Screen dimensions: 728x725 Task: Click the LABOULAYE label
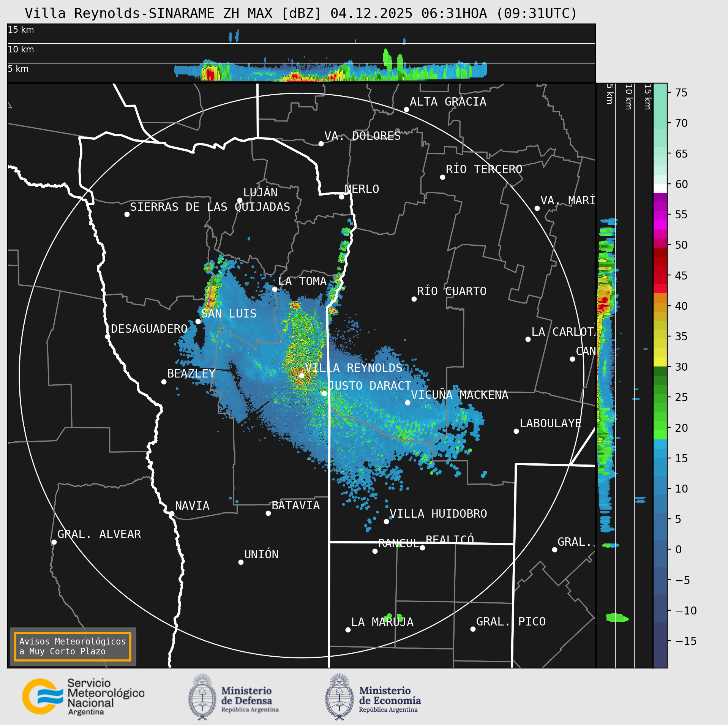[551, 423]
